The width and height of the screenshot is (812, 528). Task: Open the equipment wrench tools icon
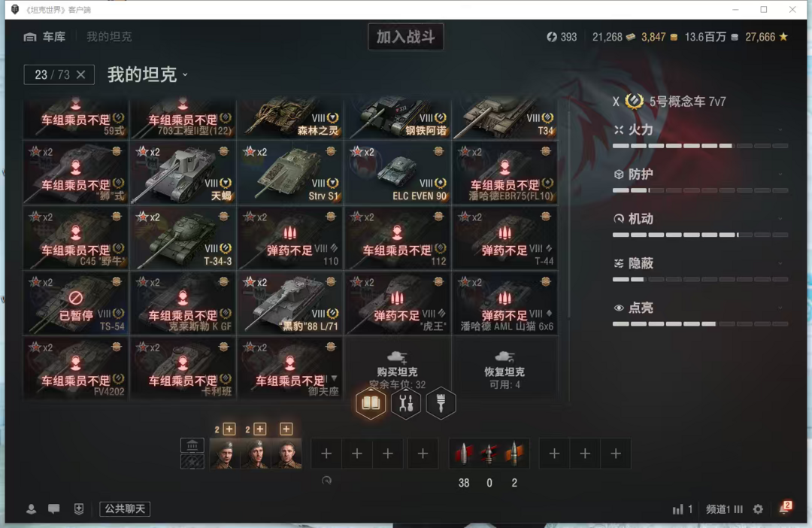point(405,402)
